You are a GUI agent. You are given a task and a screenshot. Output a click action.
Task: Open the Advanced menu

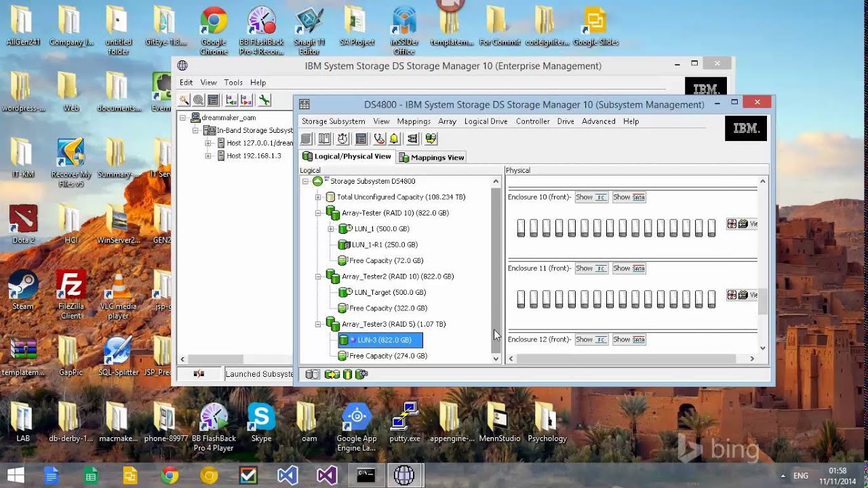[x=598, y=121]
